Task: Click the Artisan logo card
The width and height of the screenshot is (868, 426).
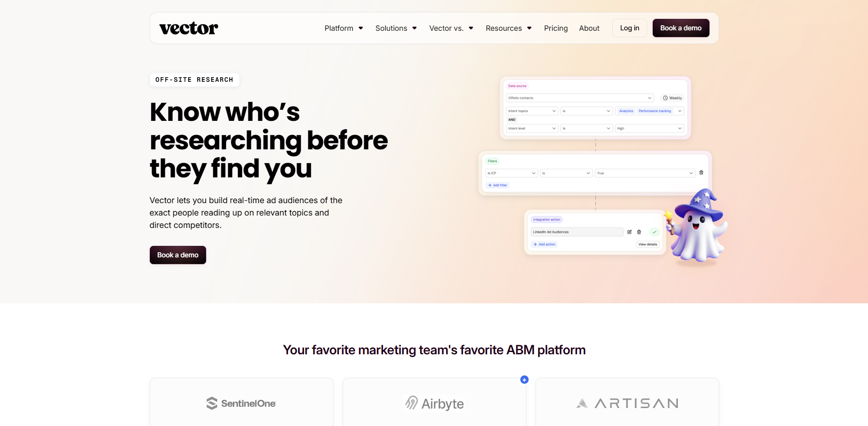Action: tap(627, 402)
